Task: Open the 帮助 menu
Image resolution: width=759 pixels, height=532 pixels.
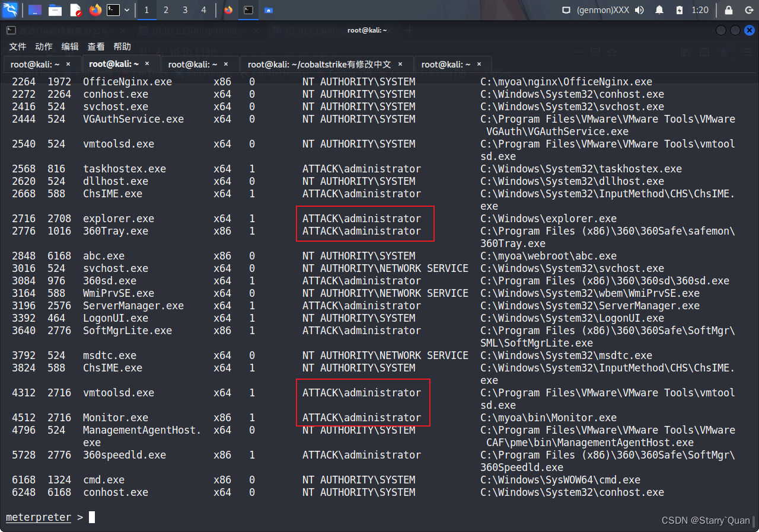Action: click(x=122, y=46)
